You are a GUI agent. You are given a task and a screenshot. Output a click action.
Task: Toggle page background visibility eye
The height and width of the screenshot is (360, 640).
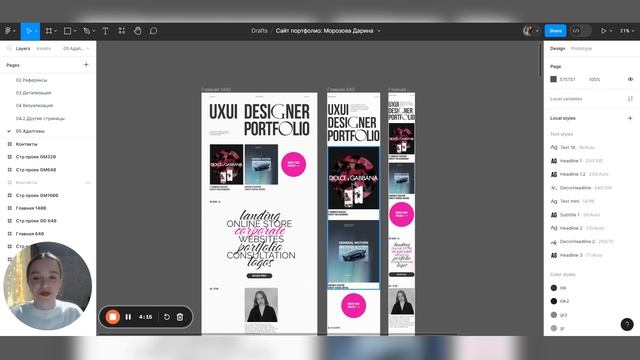630,80
